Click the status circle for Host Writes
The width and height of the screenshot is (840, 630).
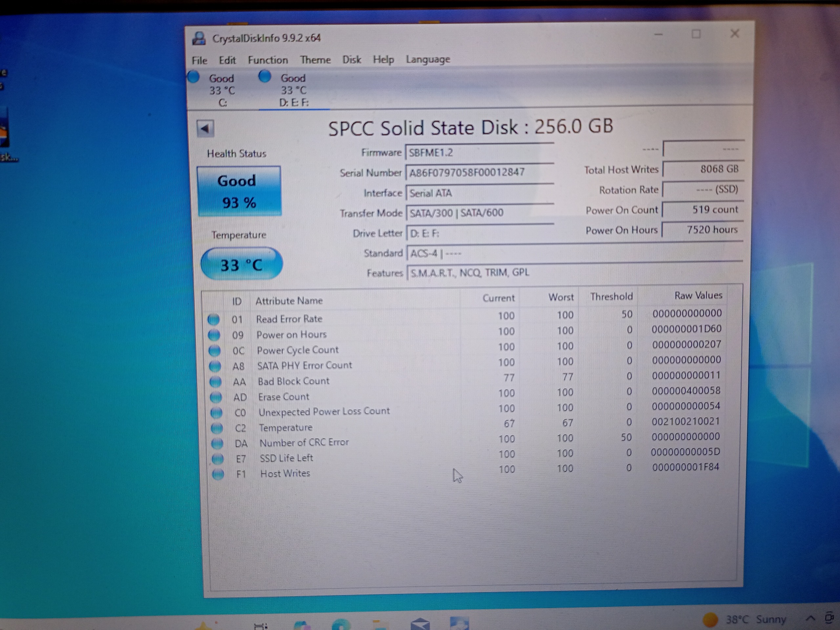click(x=218, y=474)
